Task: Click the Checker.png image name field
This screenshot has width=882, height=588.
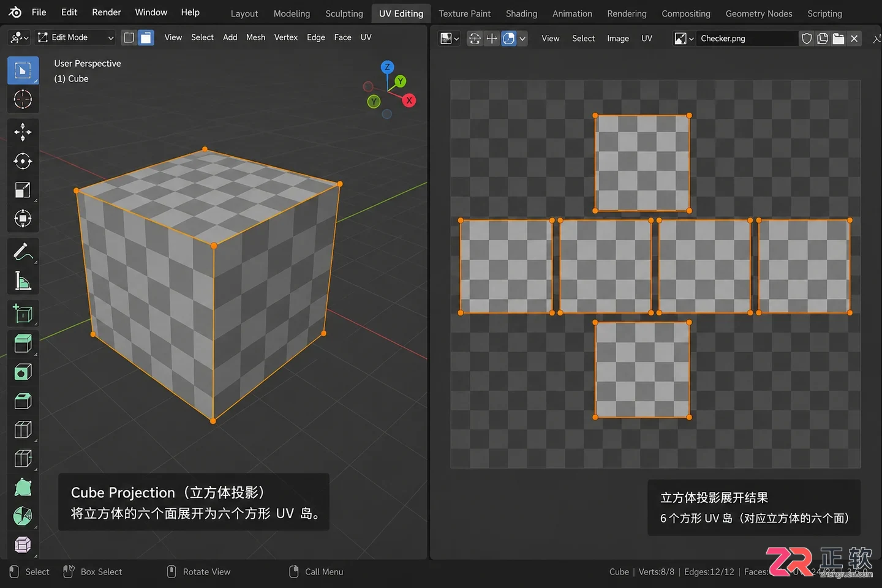Action: click(x=747, y=39)
